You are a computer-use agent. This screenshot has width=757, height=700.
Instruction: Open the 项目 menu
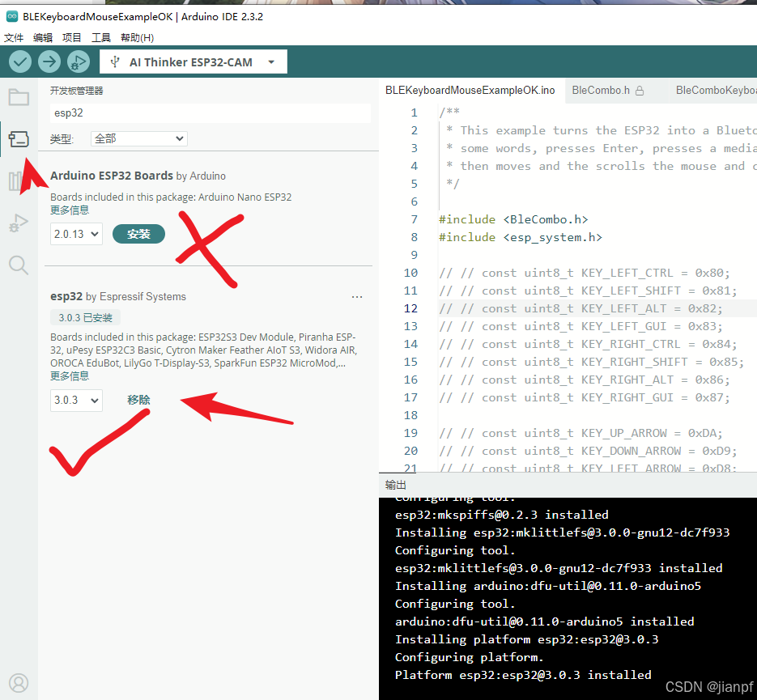pos(71,37)
